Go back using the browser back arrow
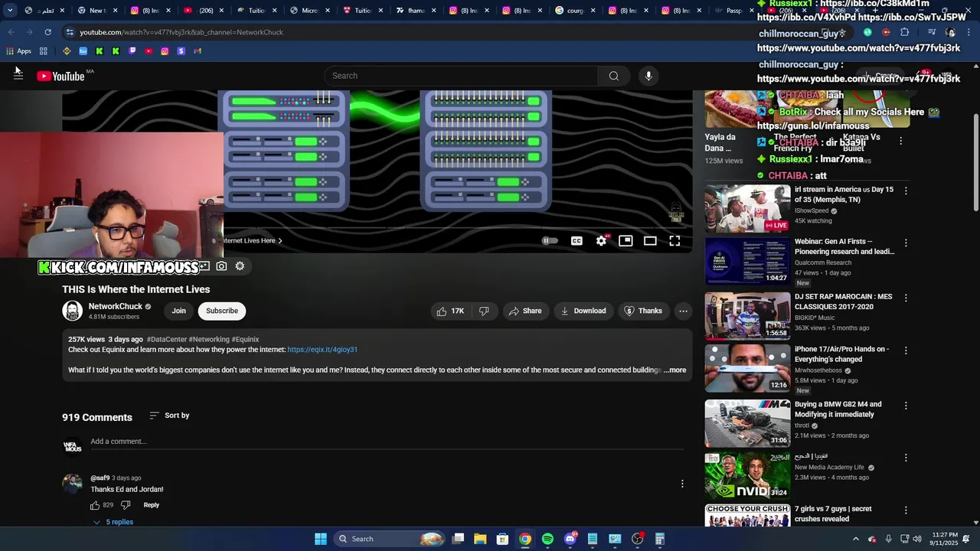 pyautogui.click(x=11, y=32)
